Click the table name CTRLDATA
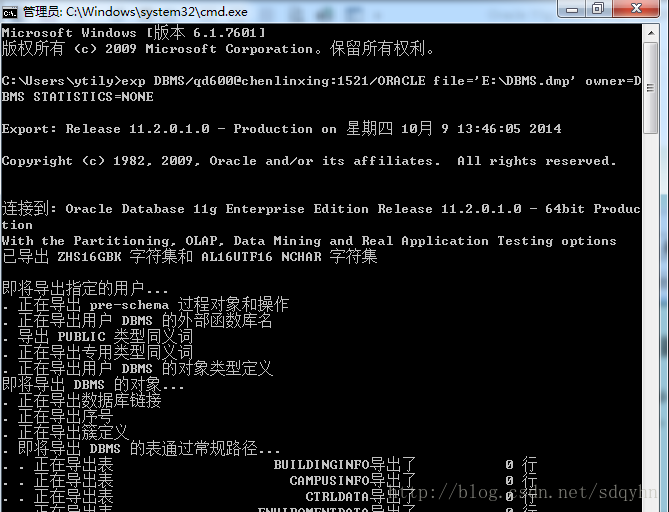The image size is (669, 512). [337, 497]
